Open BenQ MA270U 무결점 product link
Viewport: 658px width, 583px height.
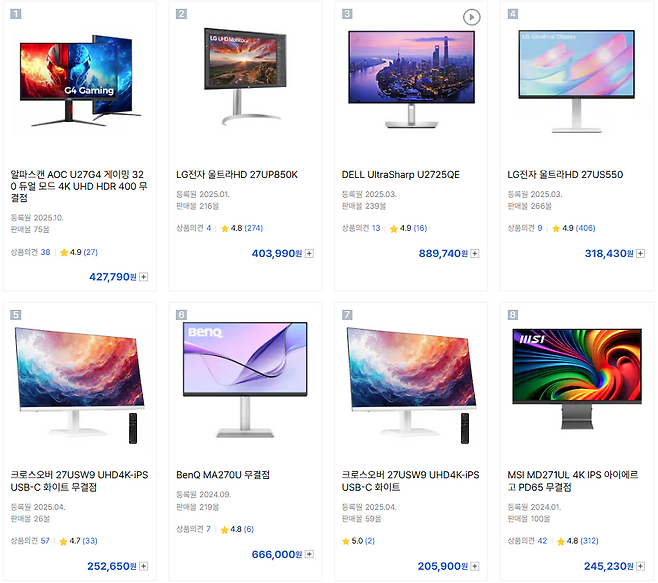[x=223, y=475]
